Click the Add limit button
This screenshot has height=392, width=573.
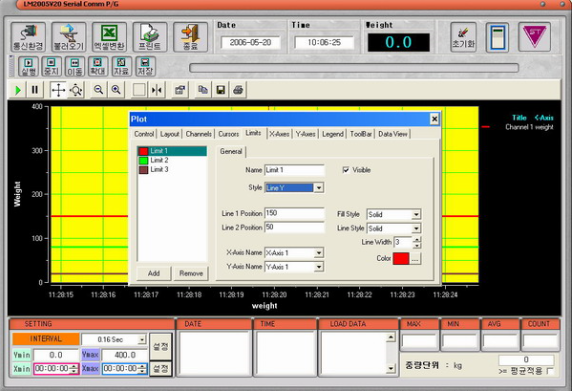click(x=154, y=273)
